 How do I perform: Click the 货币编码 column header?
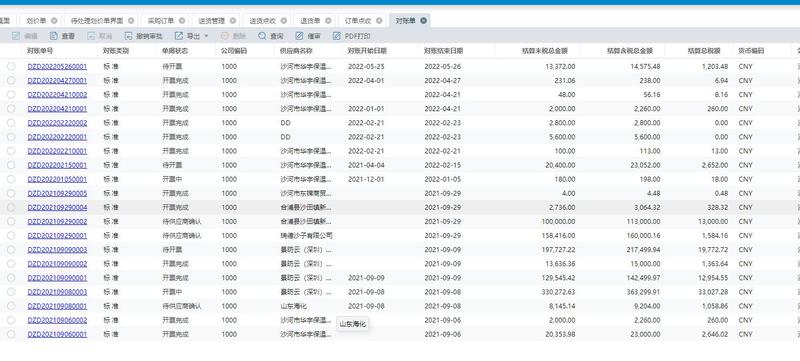point(751,51)
